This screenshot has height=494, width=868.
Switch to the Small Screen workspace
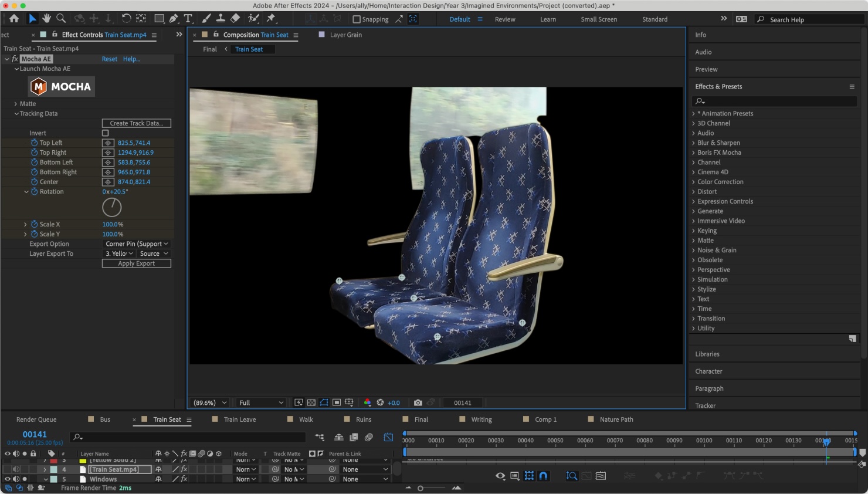tap(599, 19)
